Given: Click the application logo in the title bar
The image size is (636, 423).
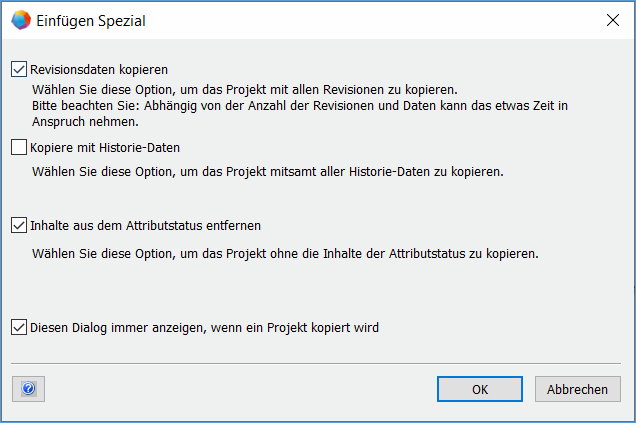Looking at the screenshot, I should pyautogui.click(x=19, y=19).
